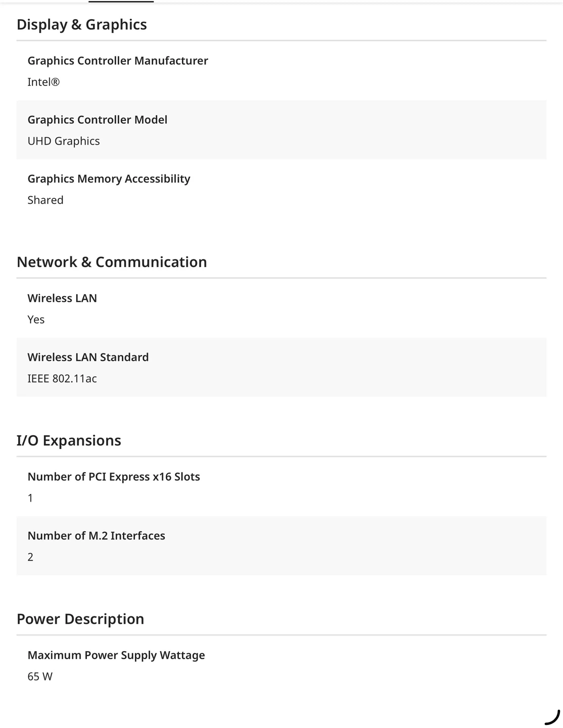Image resolution: width=563 pixels, height=728 pixels.
Task: Select the Wireless LAN Standard label
Action: pos(88,357)
